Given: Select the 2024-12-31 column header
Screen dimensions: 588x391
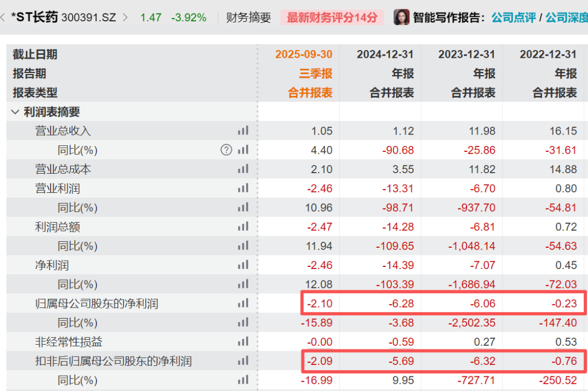Looking at the screenshot, I should tap(385, 54).
